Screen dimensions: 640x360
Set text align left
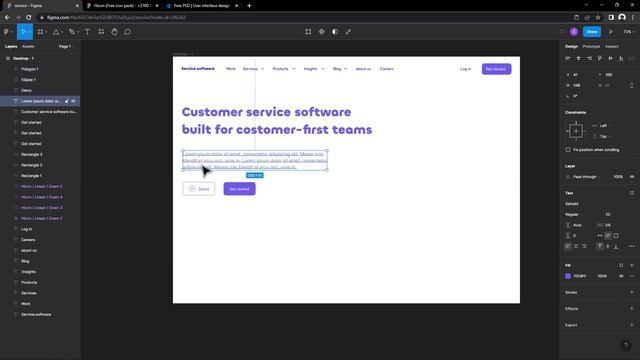(x=568, y=246)
